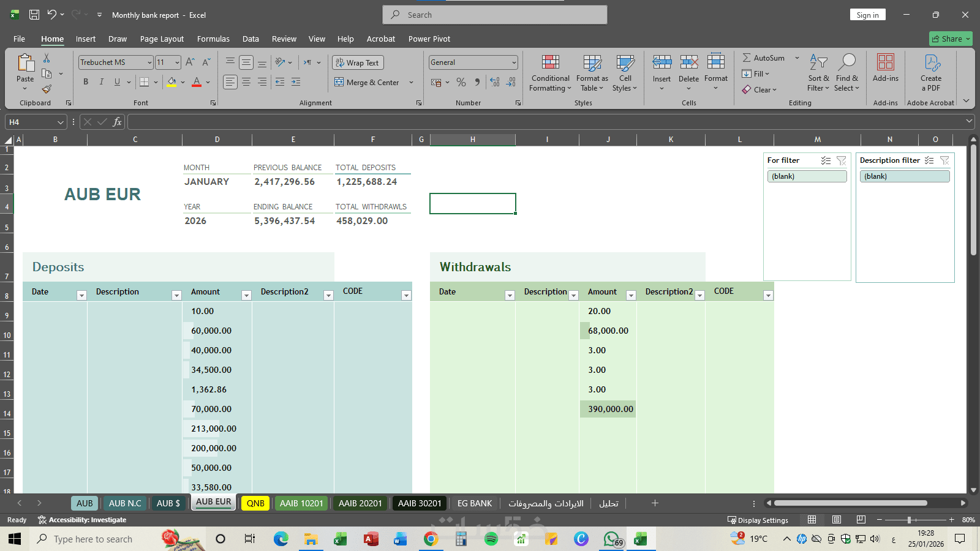
Task: Open Withdrawals CODE column filter dropdown
Action: tap(768, 295)
